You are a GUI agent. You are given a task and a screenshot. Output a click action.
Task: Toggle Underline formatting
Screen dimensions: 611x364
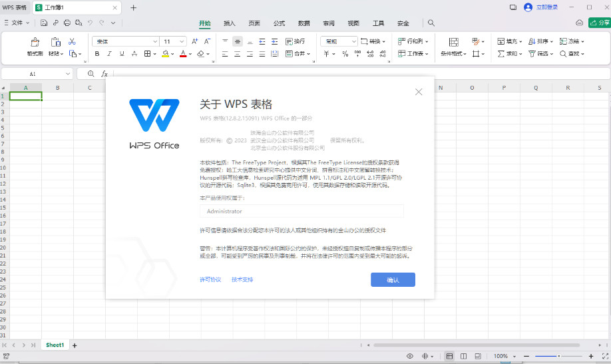122,54
